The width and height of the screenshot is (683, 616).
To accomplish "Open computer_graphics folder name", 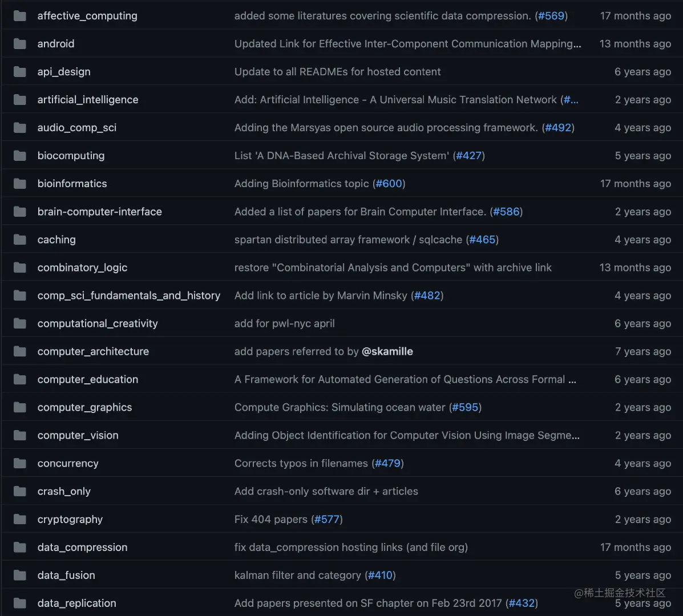I will point(84,407).
